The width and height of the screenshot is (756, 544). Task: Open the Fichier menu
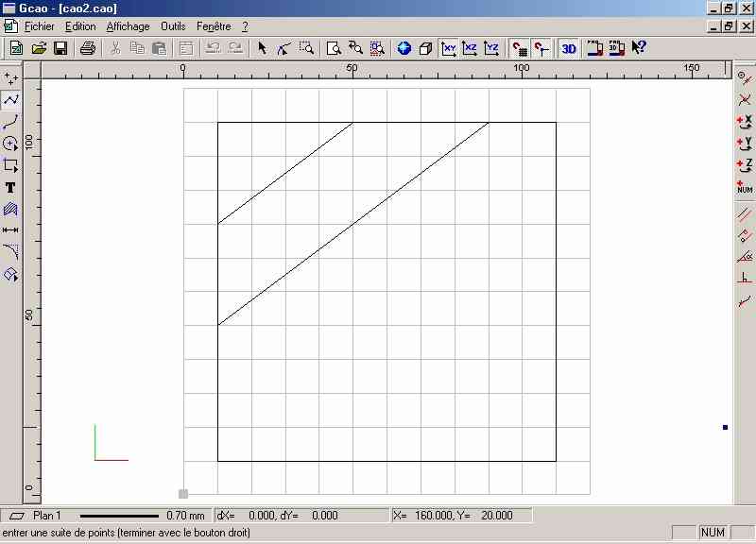coord(40,26)
